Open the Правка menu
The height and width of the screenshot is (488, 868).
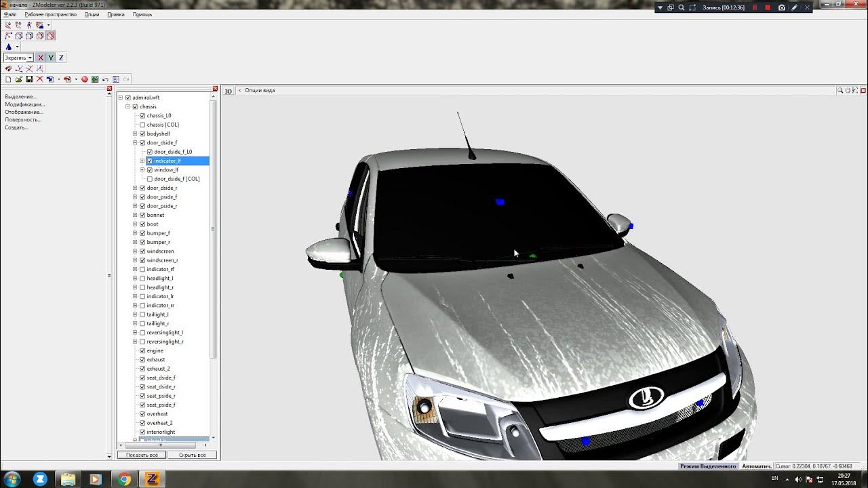point(116,14)
